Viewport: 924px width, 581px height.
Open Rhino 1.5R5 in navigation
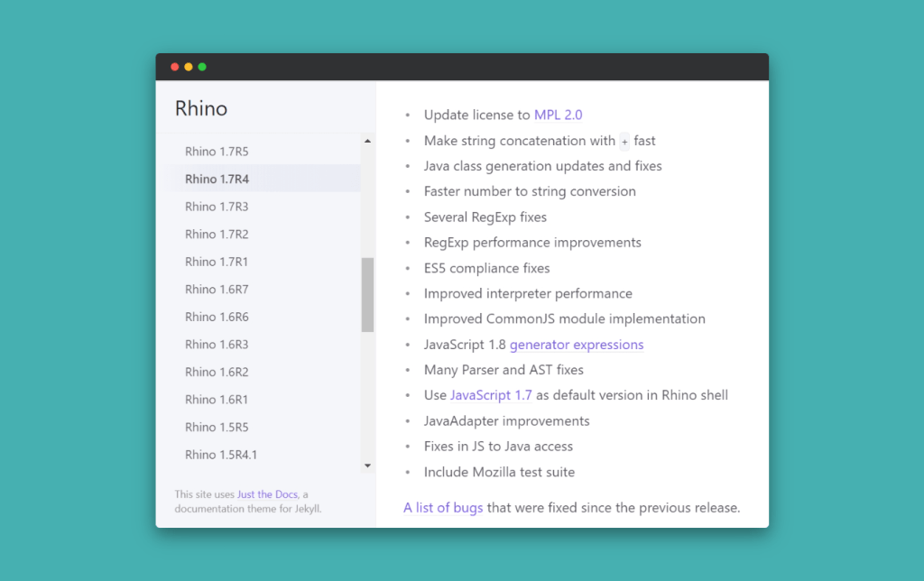[x=217, y=427]
